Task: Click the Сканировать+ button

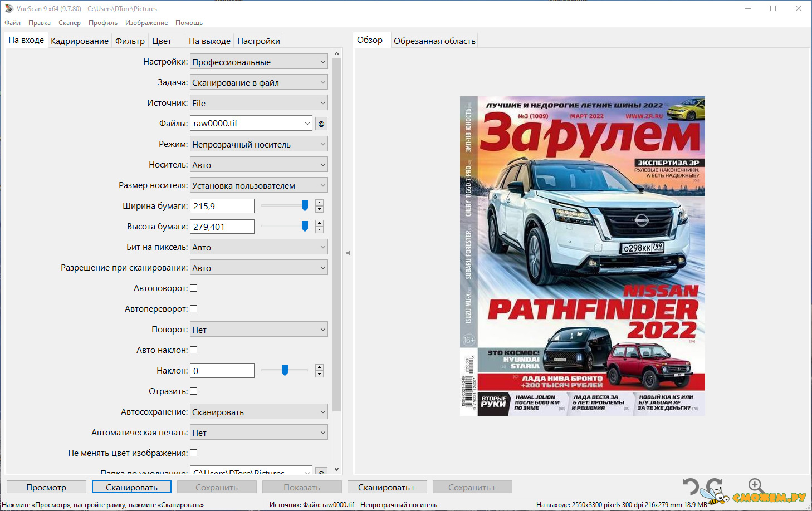Action: click(x=387, y=487)
